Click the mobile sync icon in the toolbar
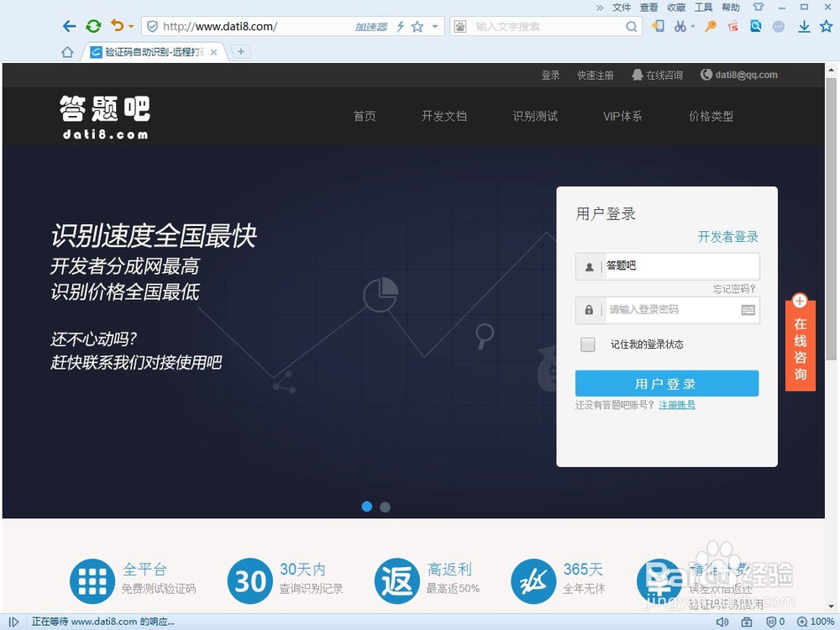 (659, 26)
